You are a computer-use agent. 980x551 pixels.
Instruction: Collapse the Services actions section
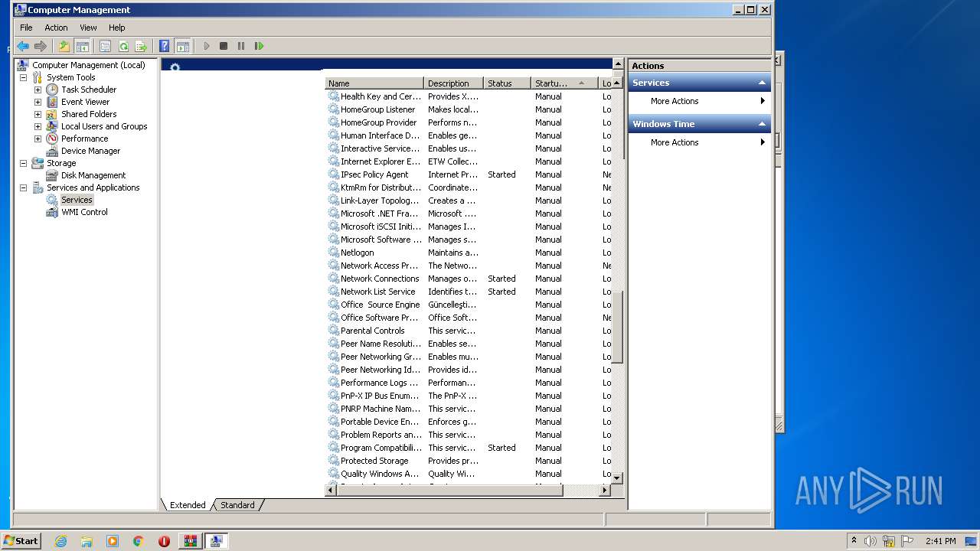click(x=762, y=83)
